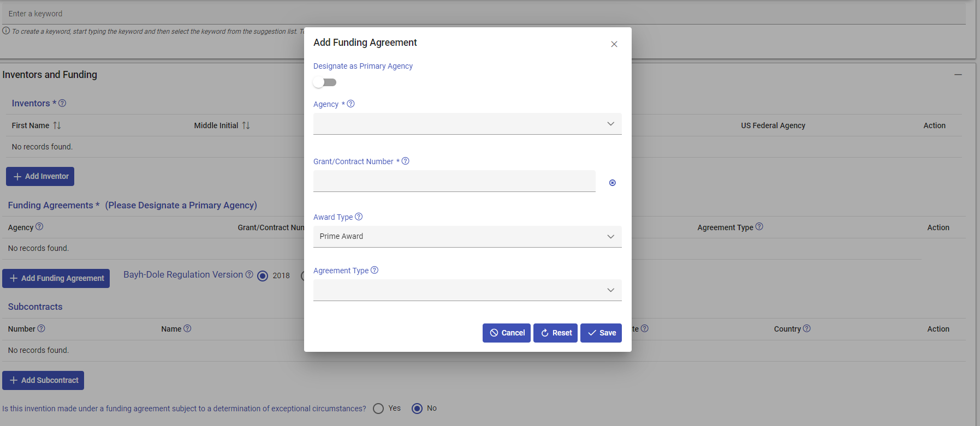Toggle Designate as Primary Agency switch
The height and width of the screenshot is (426, 980).
[x=325, y=82]
